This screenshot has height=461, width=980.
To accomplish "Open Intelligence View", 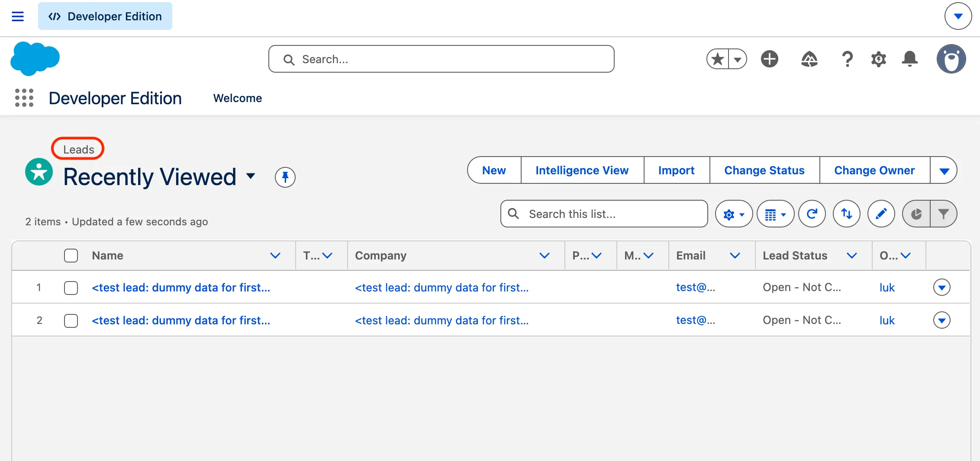I will pos(582,170).
